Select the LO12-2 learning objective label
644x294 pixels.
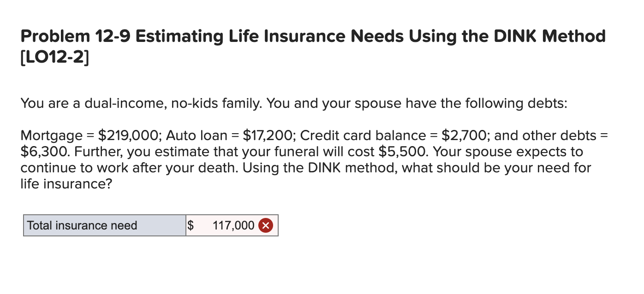54,57
